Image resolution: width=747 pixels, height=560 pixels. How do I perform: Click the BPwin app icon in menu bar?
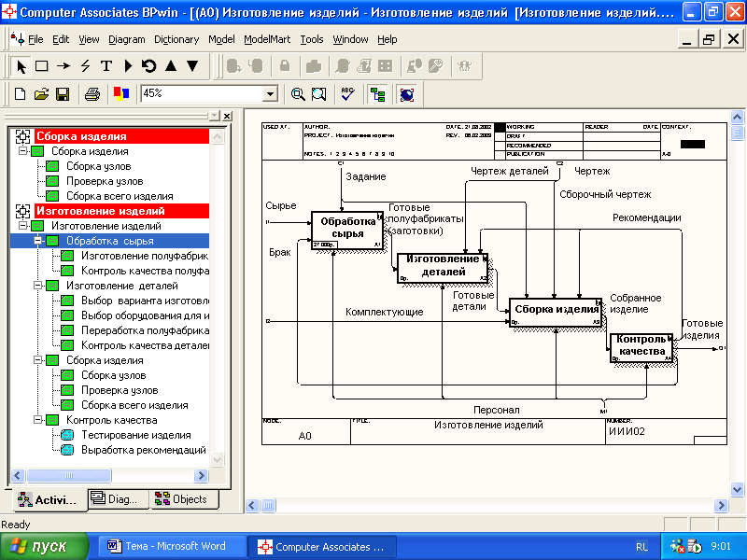[18, 38]
